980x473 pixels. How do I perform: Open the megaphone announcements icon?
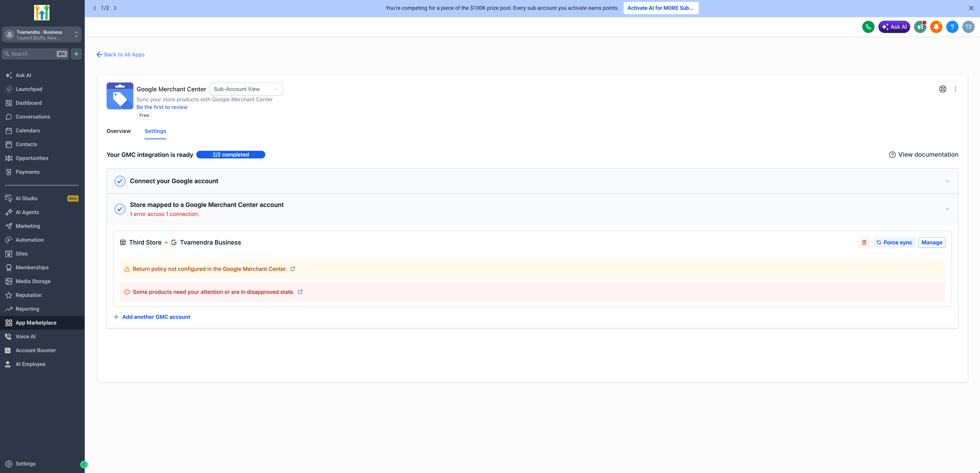pos(920,27)
